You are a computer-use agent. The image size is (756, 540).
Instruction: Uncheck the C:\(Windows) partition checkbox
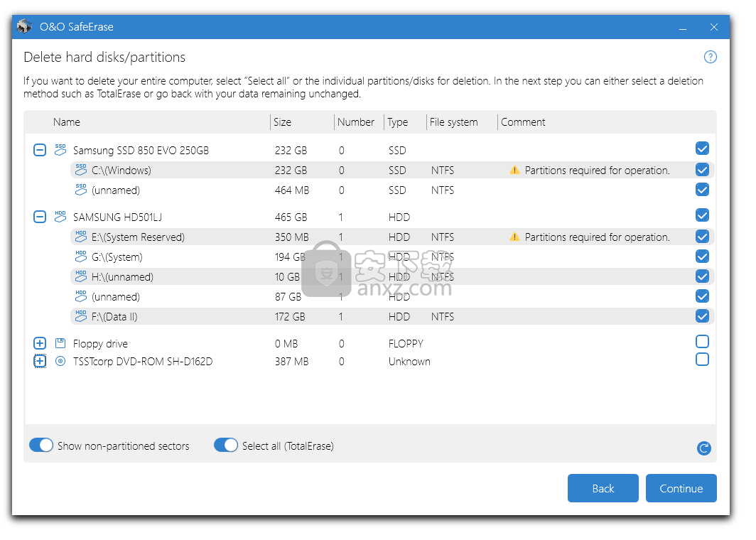pyautogui.click(x=702, y=170)
